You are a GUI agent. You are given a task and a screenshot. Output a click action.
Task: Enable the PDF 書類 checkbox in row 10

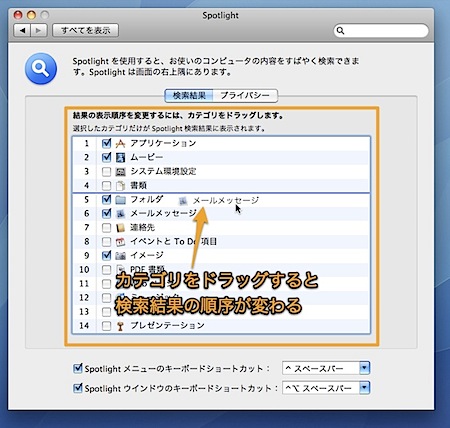point(106,270)
